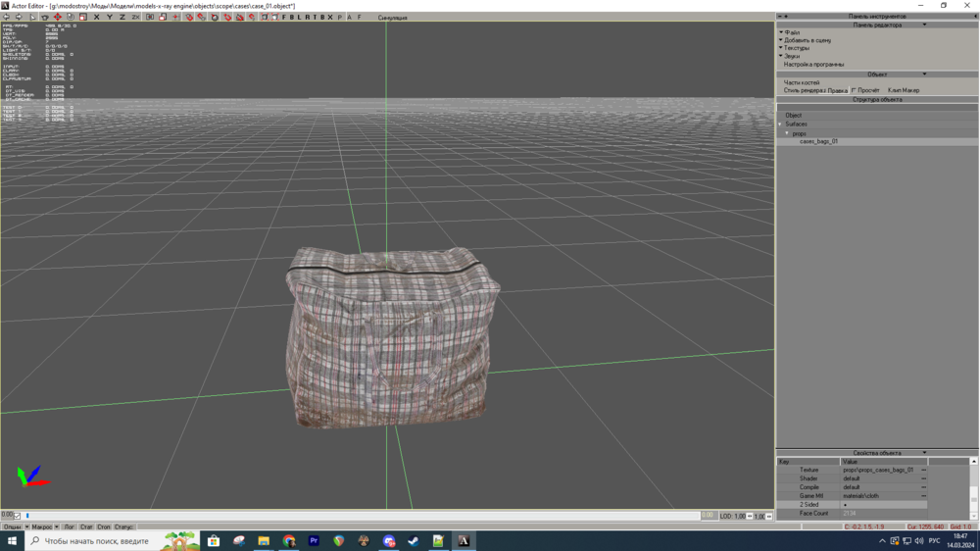Select the red Move tool icon
The width and height of the screenshot is (980, 551).
(57, 17)
